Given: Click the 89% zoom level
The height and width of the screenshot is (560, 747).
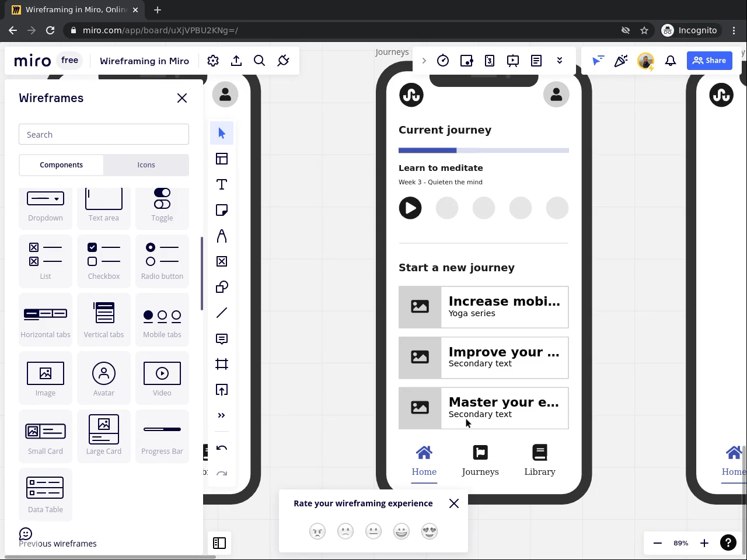Looking at the screenshot, I should [x=681, y=543].
